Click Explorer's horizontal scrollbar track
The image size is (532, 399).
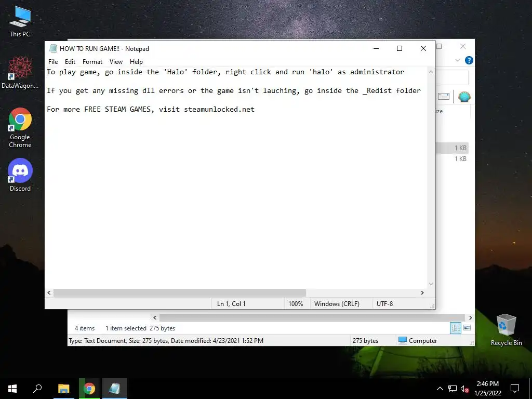[x=312, y=318]
